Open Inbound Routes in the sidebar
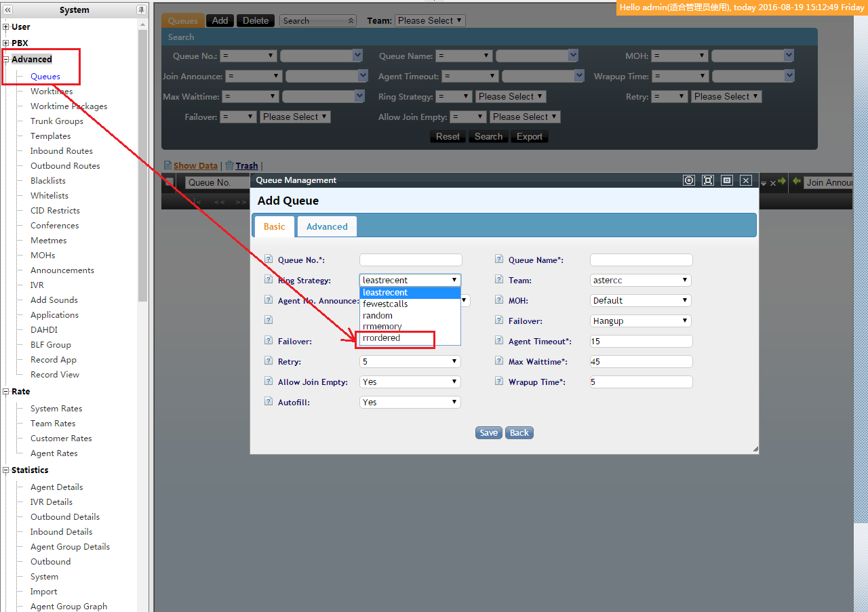 pos(61,150)
